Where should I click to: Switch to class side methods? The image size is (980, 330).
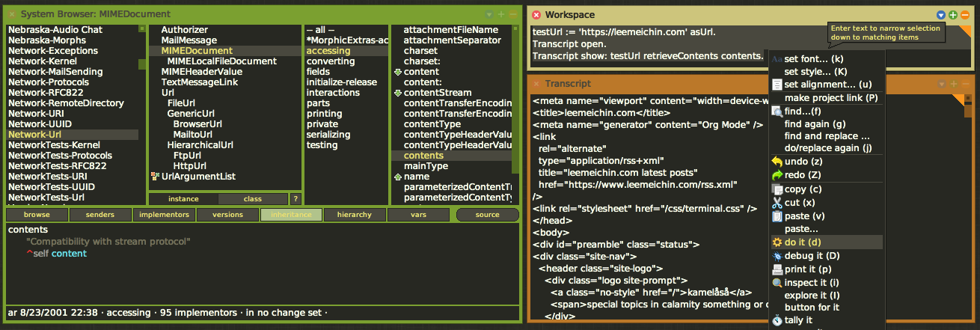pyautogui.click(x=253, y=199)
